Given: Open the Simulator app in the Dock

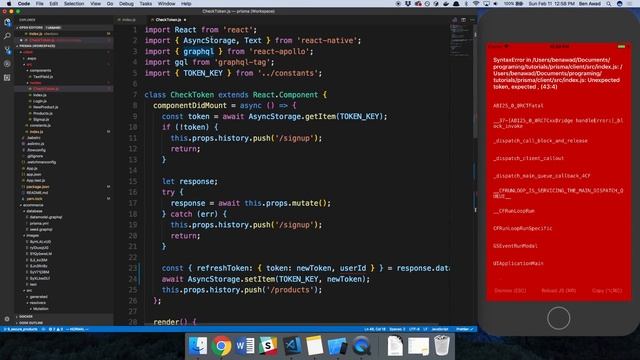Looking at the screenshot, I should [x=337, y=346].
